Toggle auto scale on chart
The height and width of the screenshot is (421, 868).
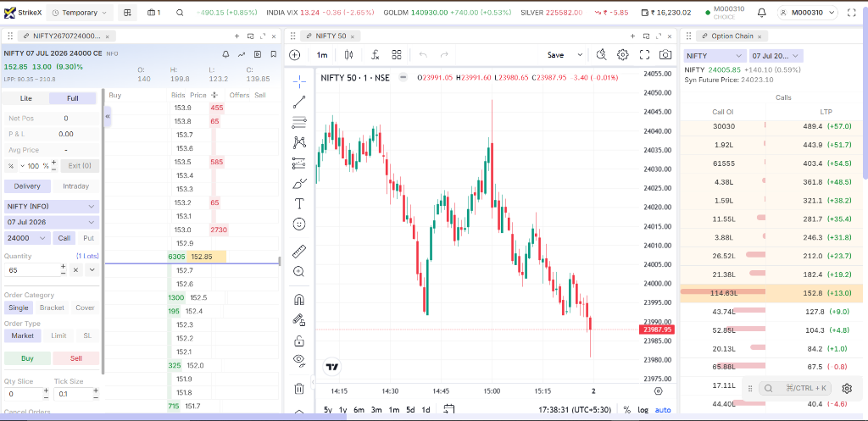[663, 410]
